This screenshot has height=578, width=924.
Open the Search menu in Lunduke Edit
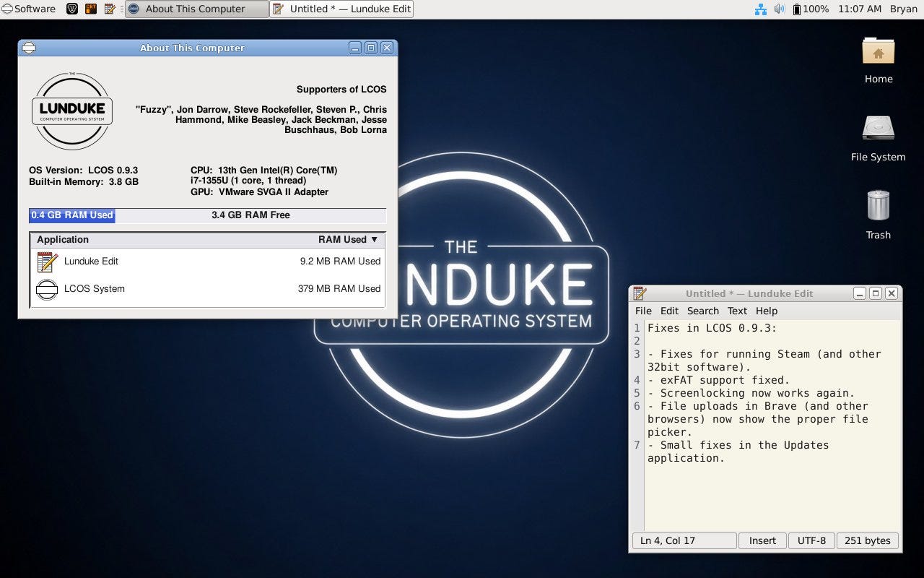[x=702, y=311]
